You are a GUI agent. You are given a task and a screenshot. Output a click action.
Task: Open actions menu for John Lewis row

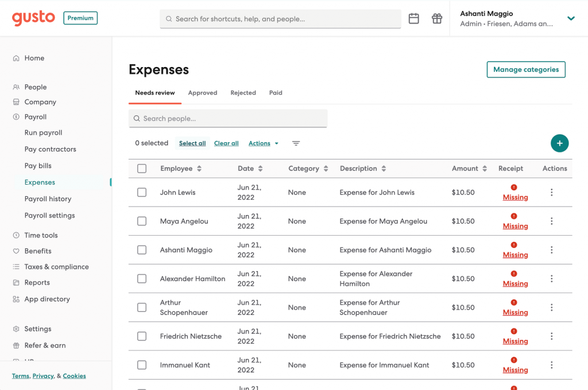point(551,192)
